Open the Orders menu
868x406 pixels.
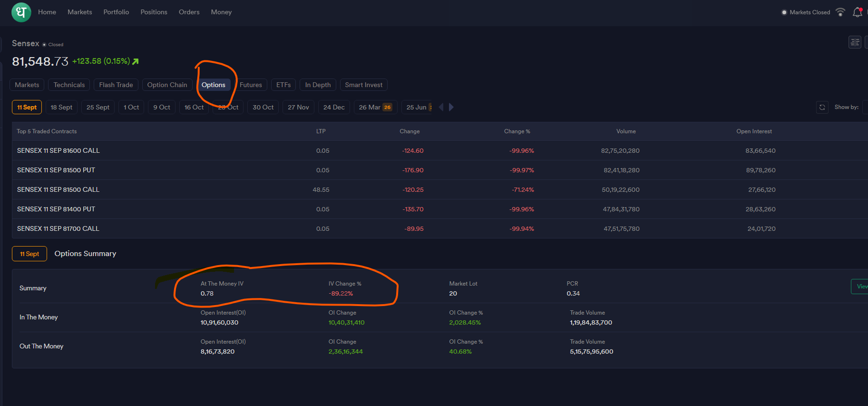[x=189, y=12]
